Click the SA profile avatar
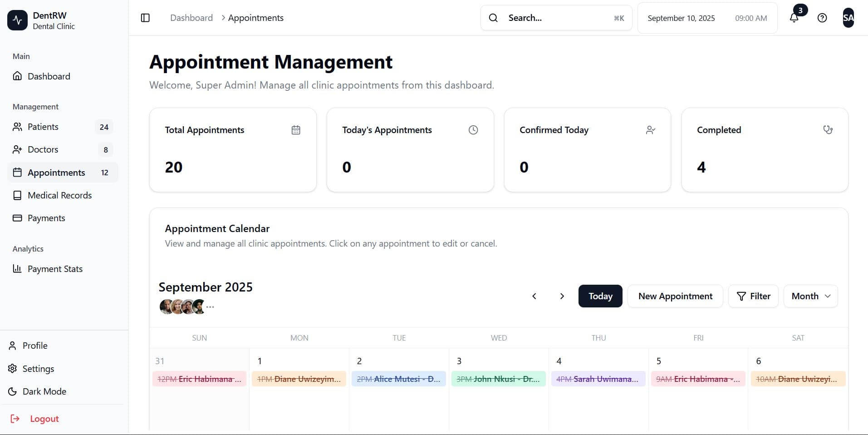The width and height of the screenshot is (868, 435). 848,18
